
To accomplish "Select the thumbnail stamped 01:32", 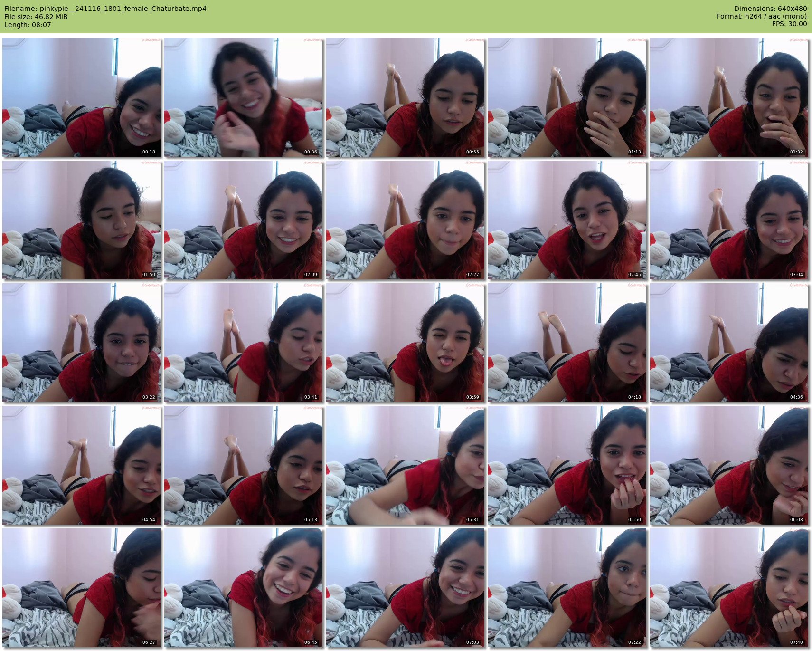I will [x=729, y=97].
